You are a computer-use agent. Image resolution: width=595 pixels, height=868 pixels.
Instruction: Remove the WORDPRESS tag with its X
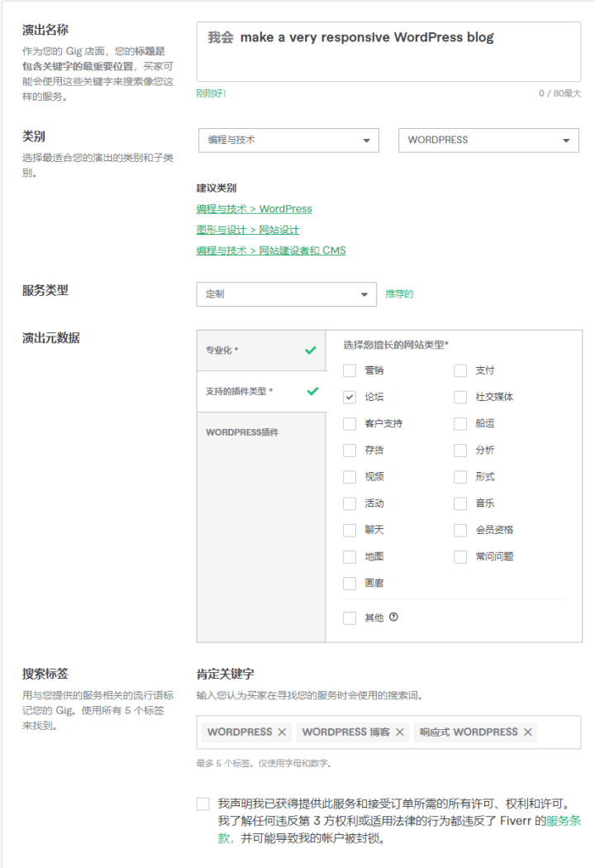[282, 732]
